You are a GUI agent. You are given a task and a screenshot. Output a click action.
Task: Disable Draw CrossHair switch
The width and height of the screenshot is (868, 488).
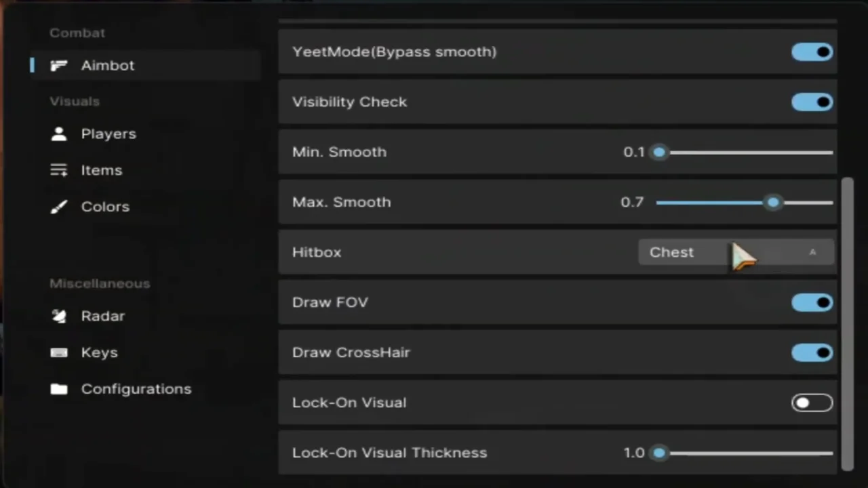click(812, 352)
